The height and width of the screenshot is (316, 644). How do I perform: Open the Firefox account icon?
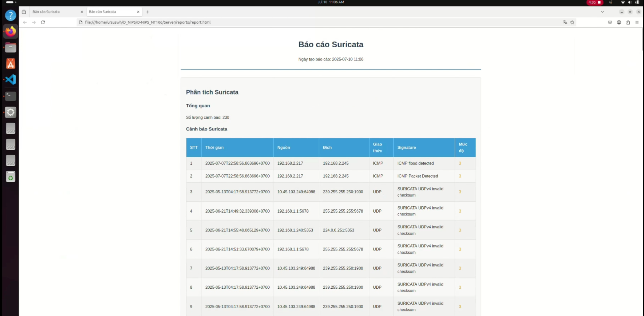pyautogui.click(x=619, y=22)
